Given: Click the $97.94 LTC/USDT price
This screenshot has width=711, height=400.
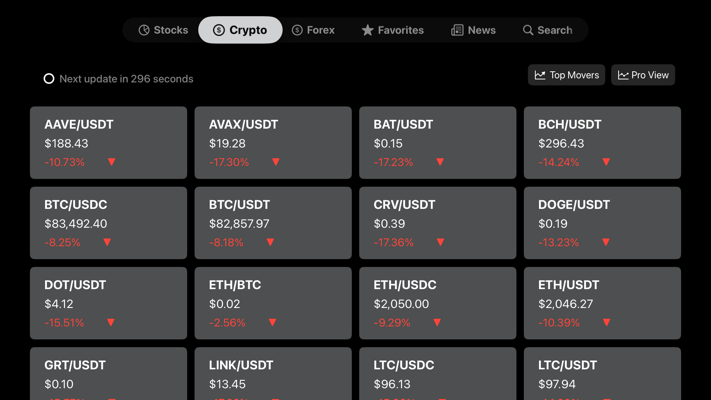Looking at the screenshot, I should [x=557, y=384].
